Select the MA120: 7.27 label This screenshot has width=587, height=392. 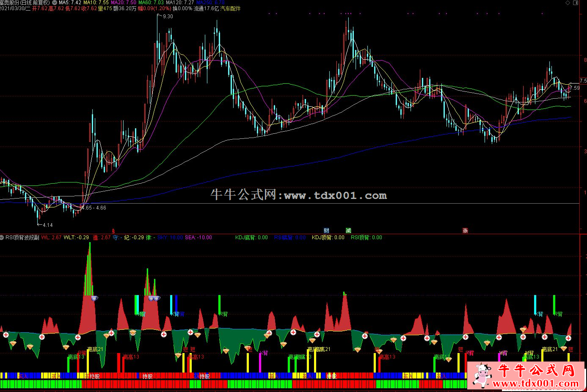coord(180,3)
